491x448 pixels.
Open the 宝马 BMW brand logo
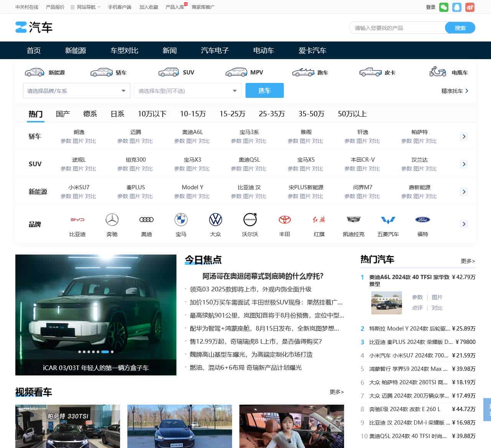point(181,220)
